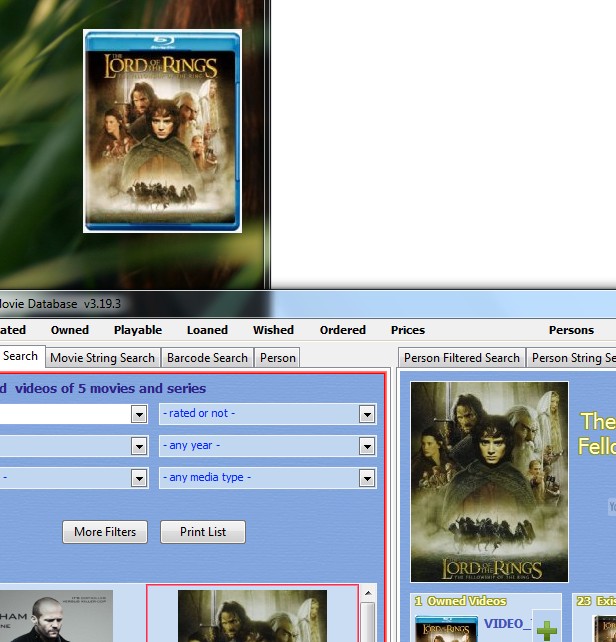Image resolution: width=616 pixels, height=642 pixels.
Task: Open the owned Blu-ray video thumbnail
Action: click(446, 629)
